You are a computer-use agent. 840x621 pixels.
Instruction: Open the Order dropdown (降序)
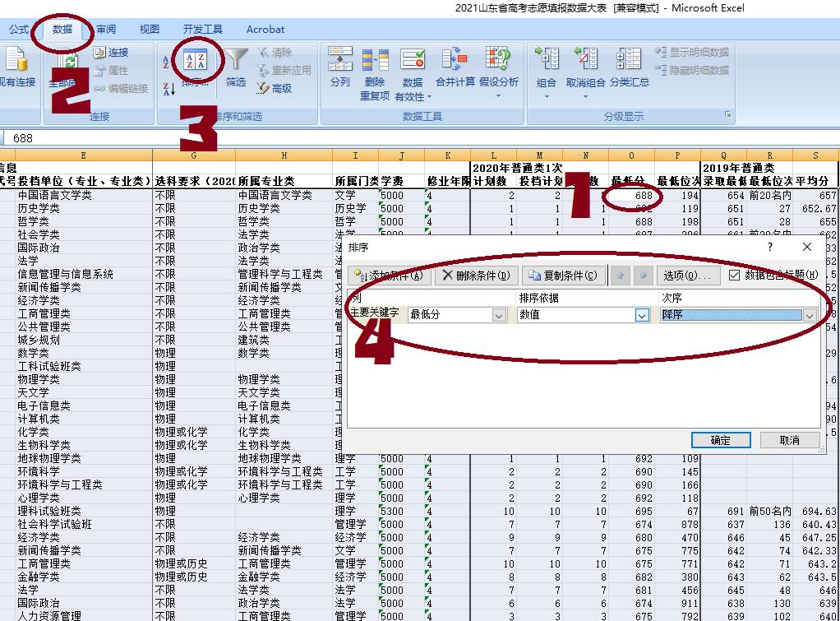click(810, 315)
